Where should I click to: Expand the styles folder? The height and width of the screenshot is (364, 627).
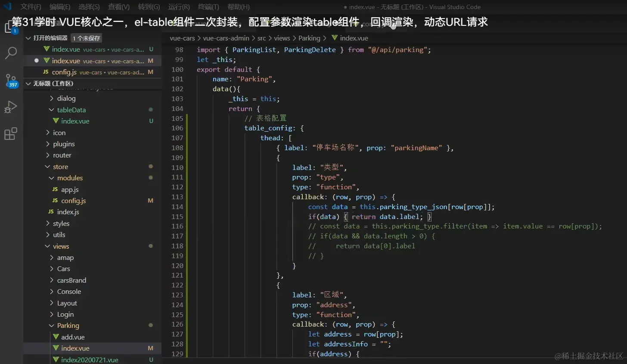click(x=48, y=223)
